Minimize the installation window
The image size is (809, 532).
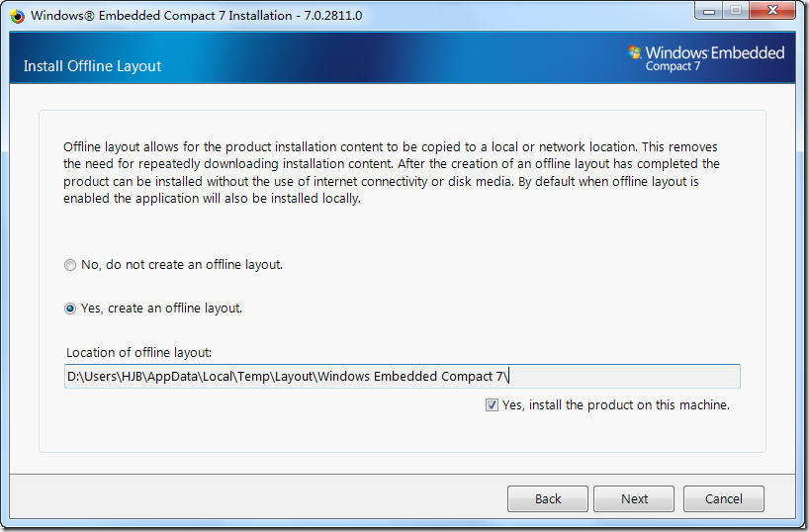click(x=709, y=10)
